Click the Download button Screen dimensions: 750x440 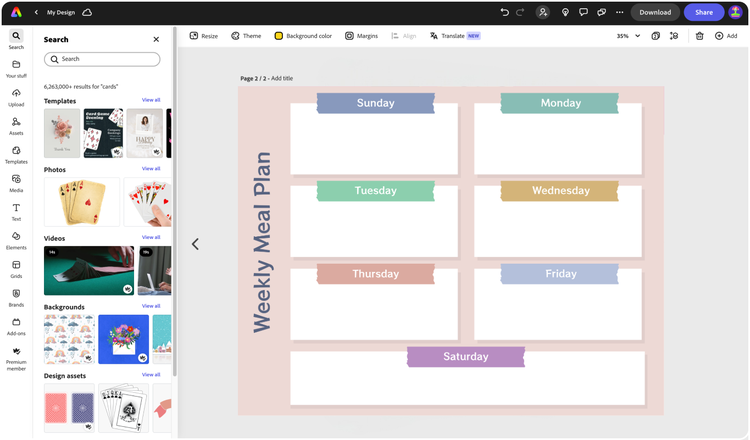tap(655, 12)
